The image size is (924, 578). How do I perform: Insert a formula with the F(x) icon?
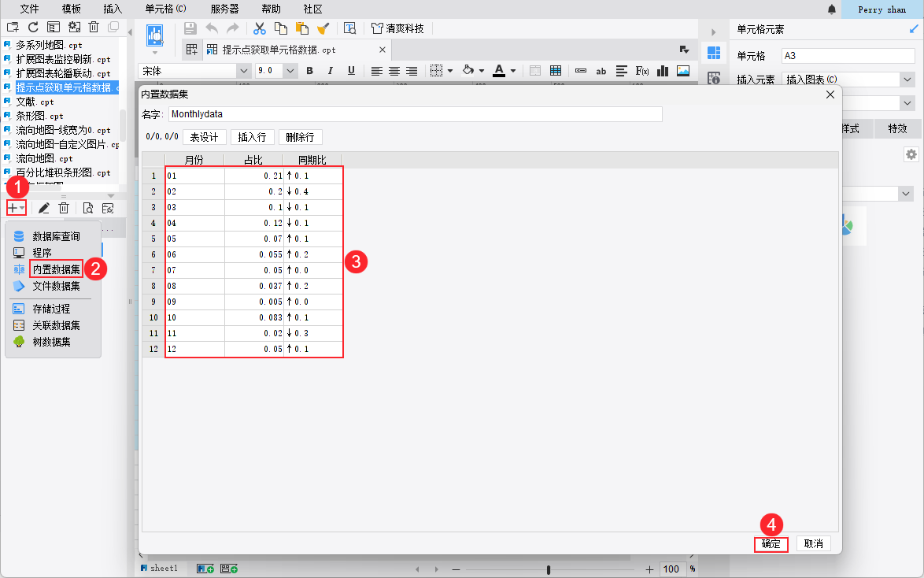(x=642, y=71)
